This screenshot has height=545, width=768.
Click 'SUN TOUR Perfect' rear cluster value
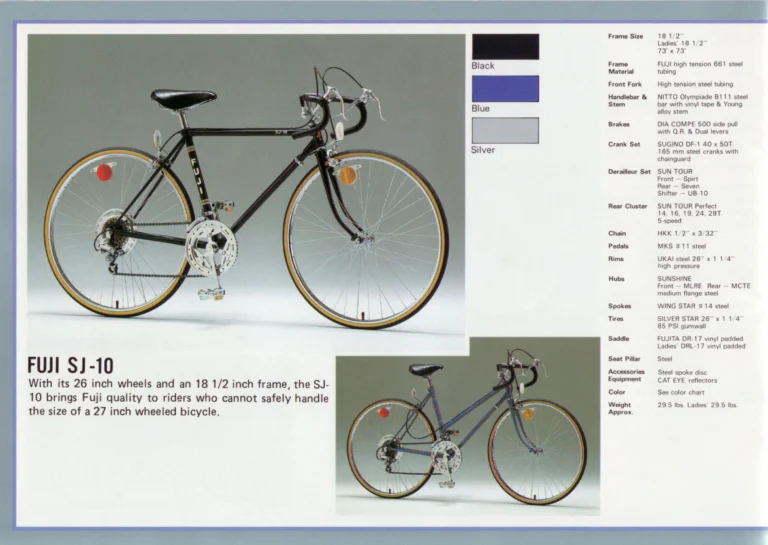(x=690, y=213)
